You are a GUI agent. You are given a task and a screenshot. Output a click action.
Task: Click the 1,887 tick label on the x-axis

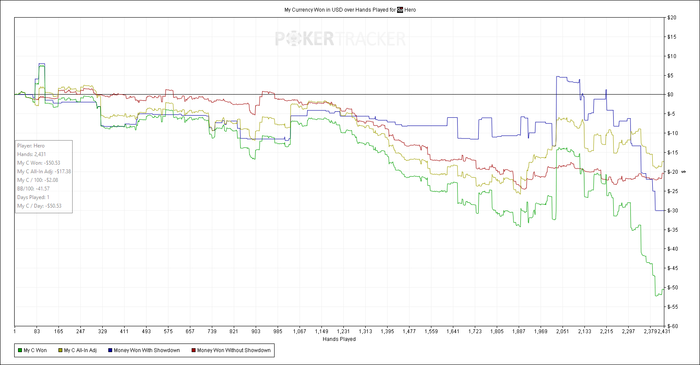(x=518, y=332)
